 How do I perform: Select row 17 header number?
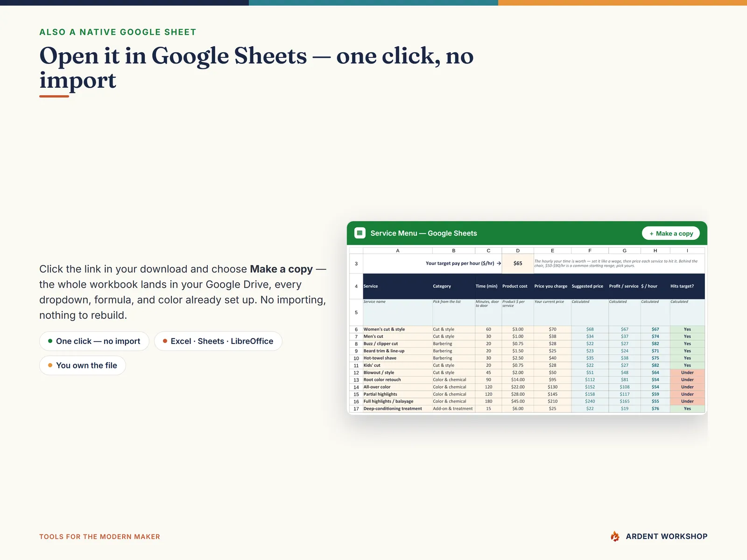pyautogui.click(x=356, y=409)
